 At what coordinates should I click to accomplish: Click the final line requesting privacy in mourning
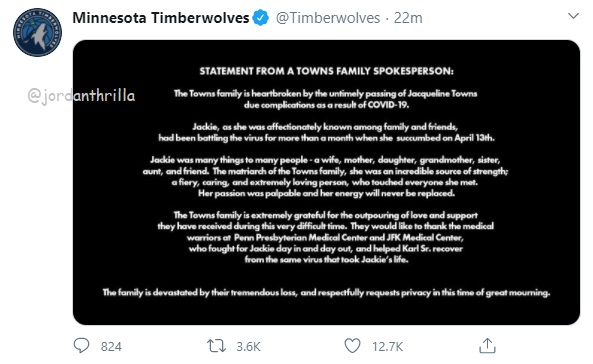pos(326,292)
